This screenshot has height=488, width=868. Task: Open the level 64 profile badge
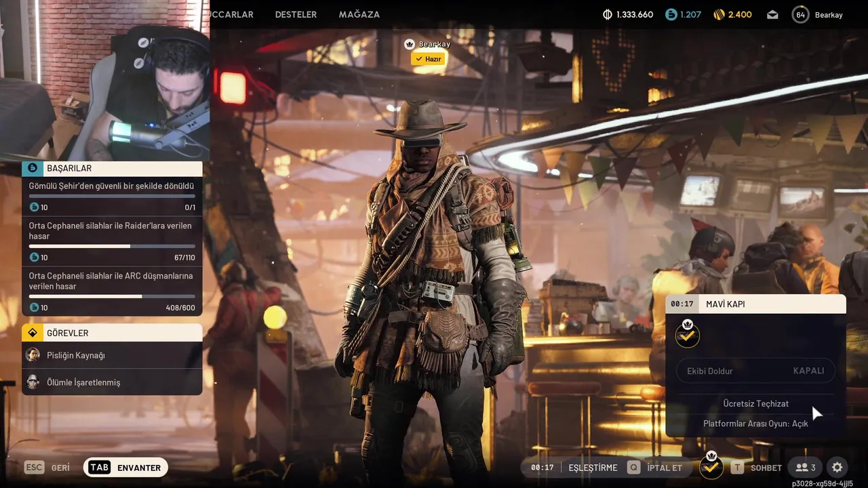point(801,14)
